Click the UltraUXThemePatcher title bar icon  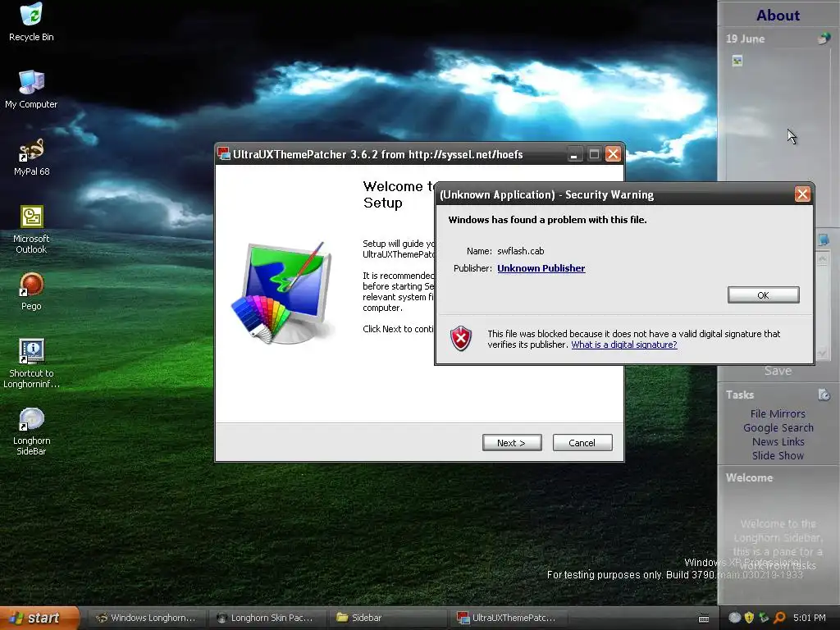click(224, 154)
